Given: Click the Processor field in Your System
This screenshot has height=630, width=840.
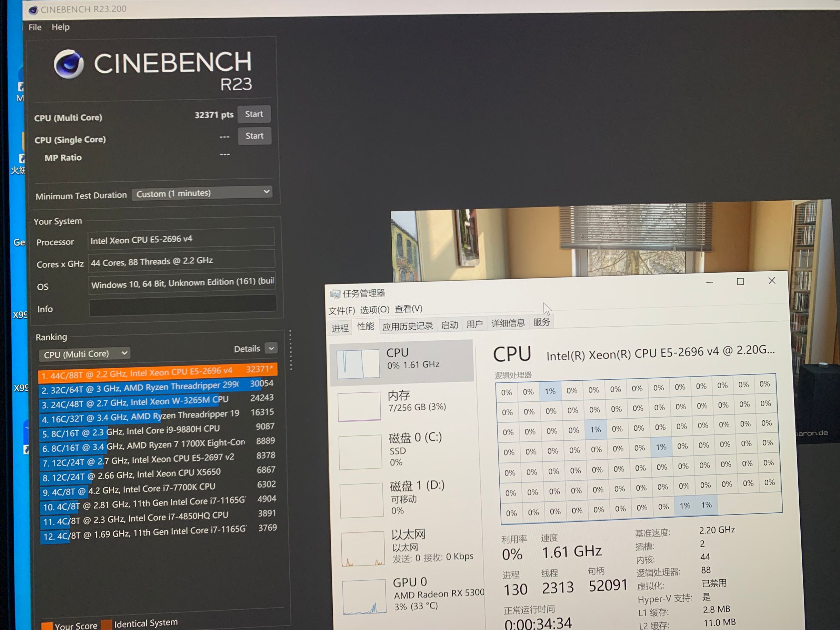Looking at the screenshot, I should [181, 239].
